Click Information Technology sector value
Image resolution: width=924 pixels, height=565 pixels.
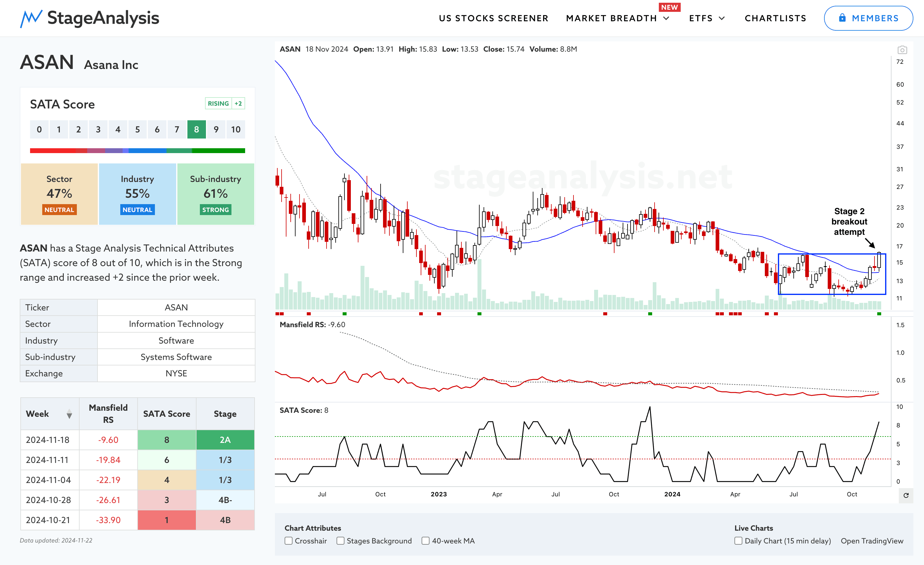pyautogui.click(x=176, y=324)
